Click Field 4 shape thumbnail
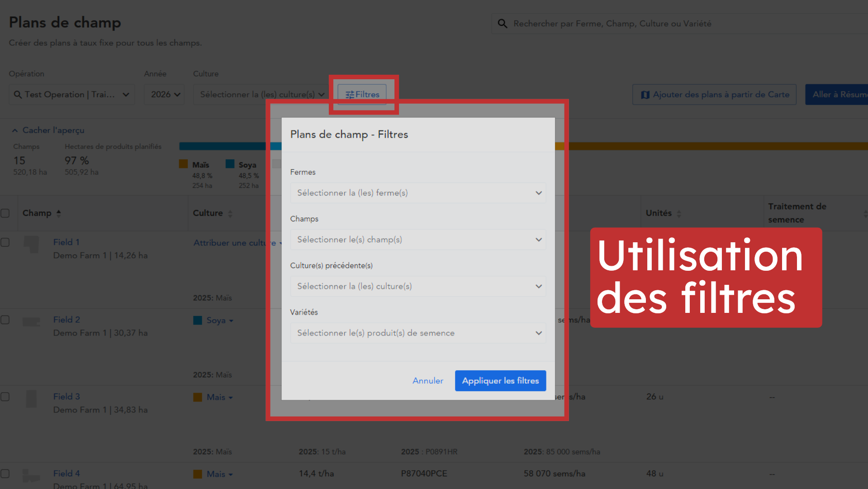This screenshot has height=489, width=868. coord(31,476)
